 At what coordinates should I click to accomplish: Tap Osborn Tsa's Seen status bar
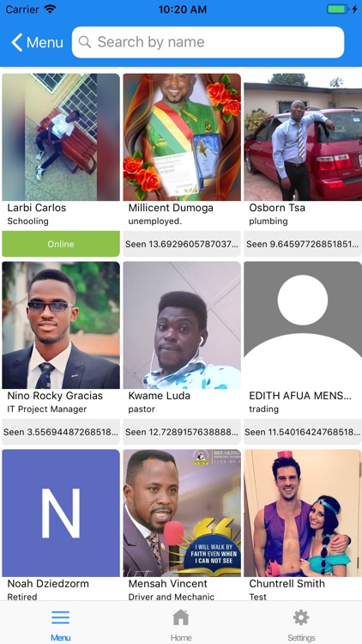point(303,244)
